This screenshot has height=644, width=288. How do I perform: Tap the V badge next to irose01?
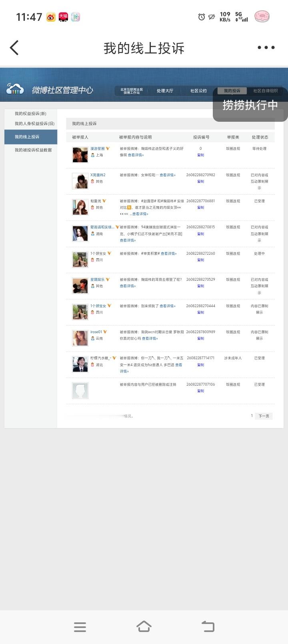[105, 332]
